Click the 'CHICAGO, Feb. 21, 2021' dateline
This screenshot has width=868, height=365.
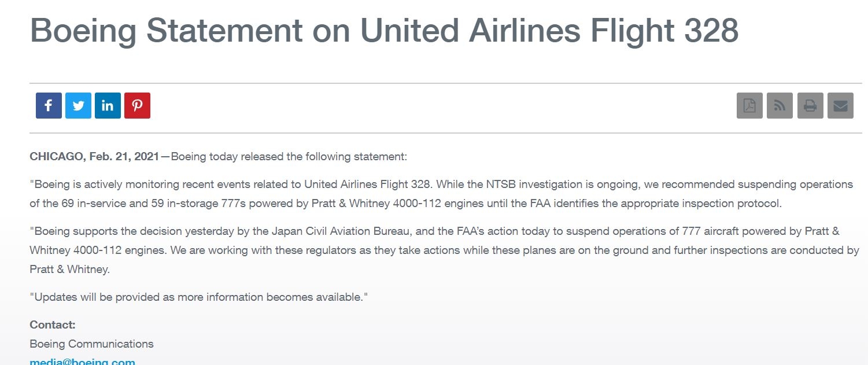94,157
